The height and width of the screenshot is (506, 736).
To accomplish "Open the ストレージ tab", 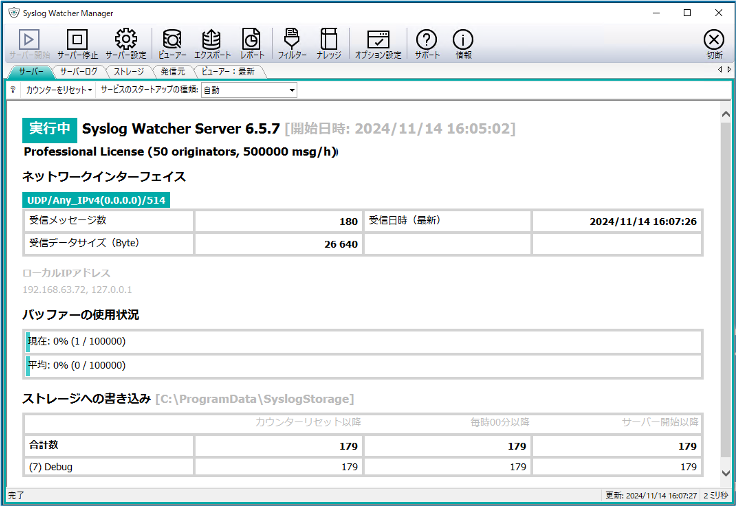I will tap(129, 72).
